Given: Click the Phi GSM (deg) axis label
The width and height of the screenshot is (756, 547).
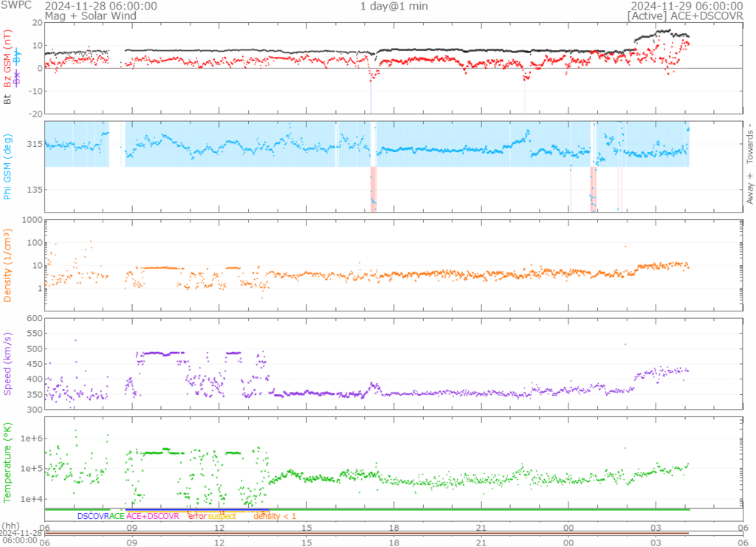Looking at the screenshot, I should pos(8,166).
